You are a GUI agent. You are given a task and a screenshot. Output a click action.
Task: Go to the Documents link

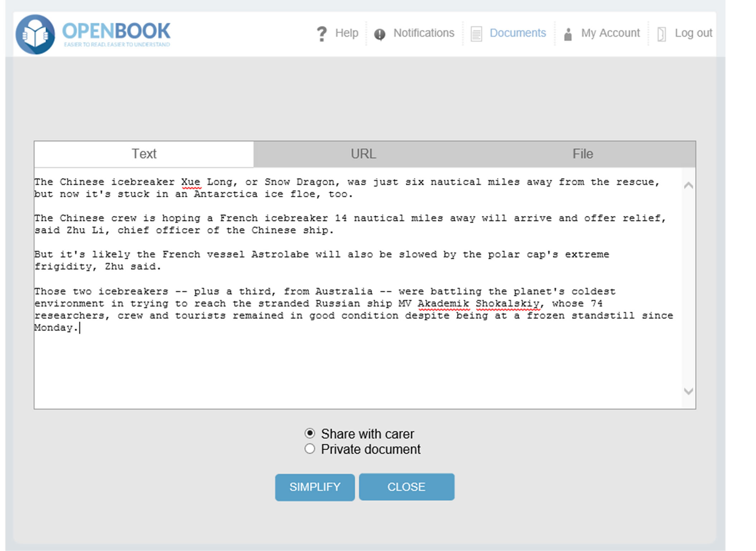[518, 33]
